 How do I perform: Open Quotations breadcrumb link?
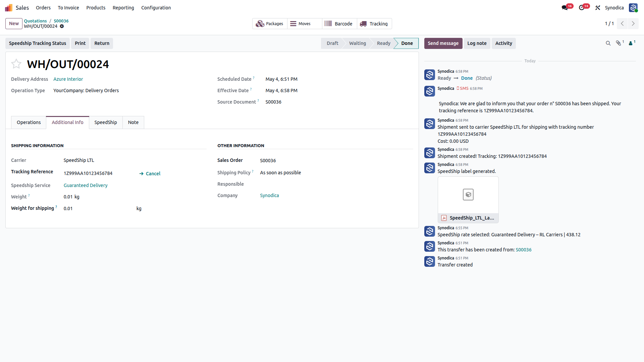[35, 21]
